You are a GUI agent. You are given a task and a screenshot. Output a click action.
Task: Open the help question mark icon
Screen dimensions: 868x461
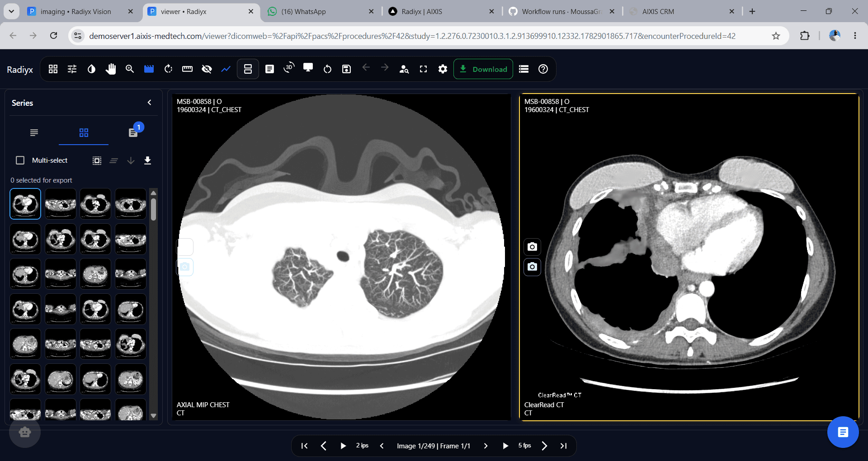(x=543, y=69)
